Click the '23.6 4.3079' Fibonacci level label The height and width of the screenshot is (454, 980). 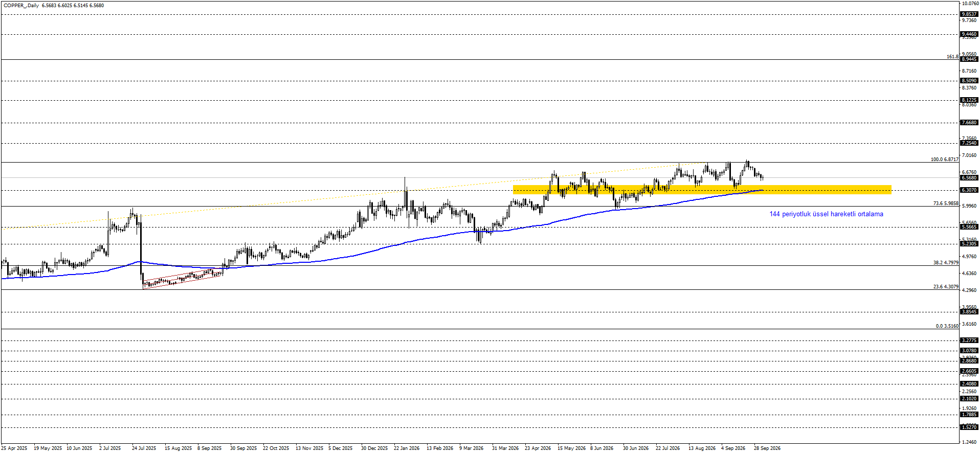[x=945, y=287]
